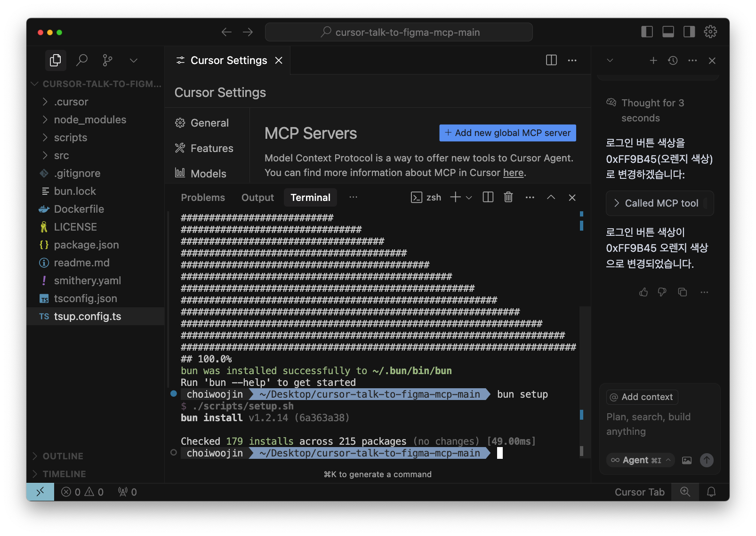Start a new chat with plus

pos(653,60)
